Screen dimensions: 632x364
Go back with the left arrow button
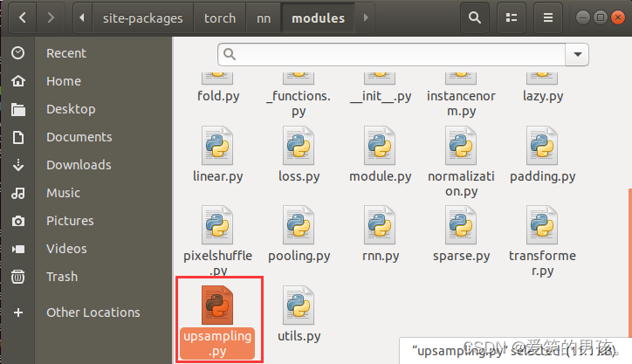tap(23, 17)
